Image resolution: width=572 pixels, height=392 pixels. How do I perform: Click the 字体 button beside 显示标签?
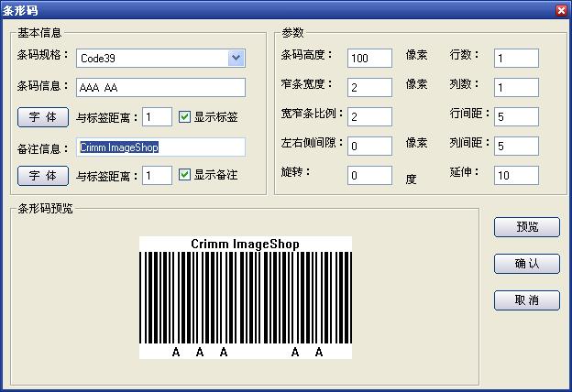tap(43, 117)
